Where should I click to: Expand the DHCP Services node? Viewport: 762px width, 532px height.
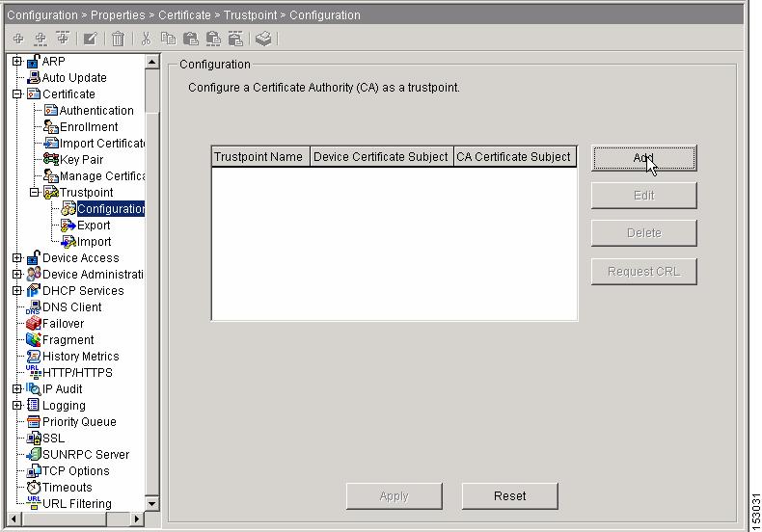pos(17,291)
